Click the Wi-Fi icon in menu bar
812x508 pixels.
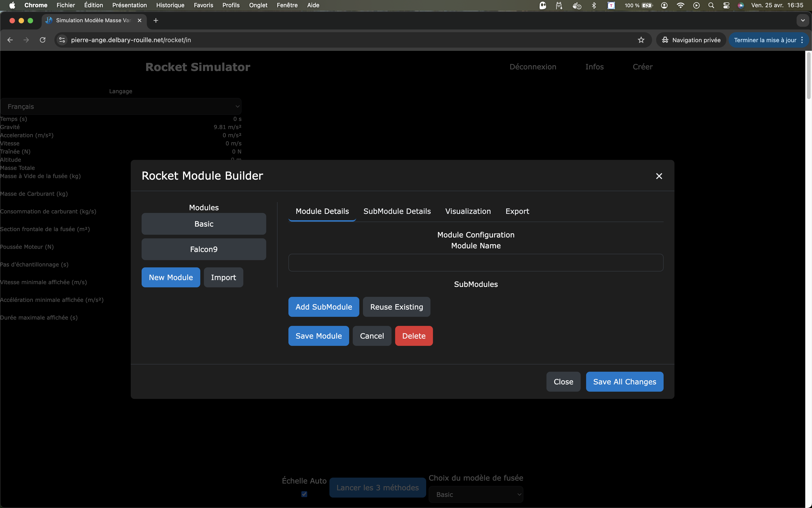680,5
